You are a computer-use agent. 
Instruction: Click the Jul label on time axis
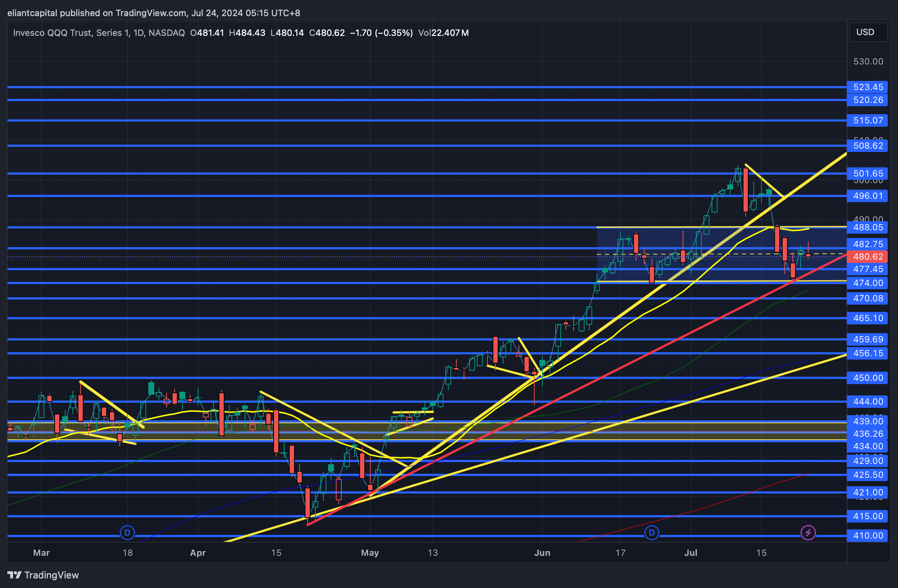[x=690, y=552]
